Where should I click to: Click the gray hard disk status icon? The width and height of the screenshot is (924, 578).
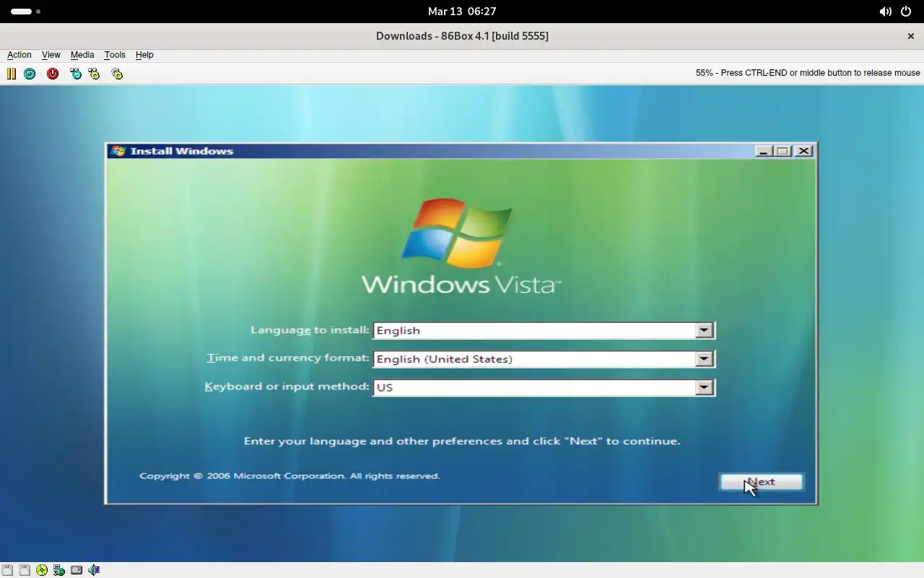[x=77, y=570]
